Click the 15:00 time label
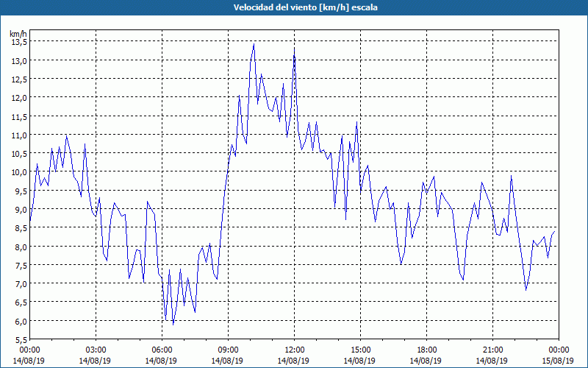588x368 pixels. (360, 350)
